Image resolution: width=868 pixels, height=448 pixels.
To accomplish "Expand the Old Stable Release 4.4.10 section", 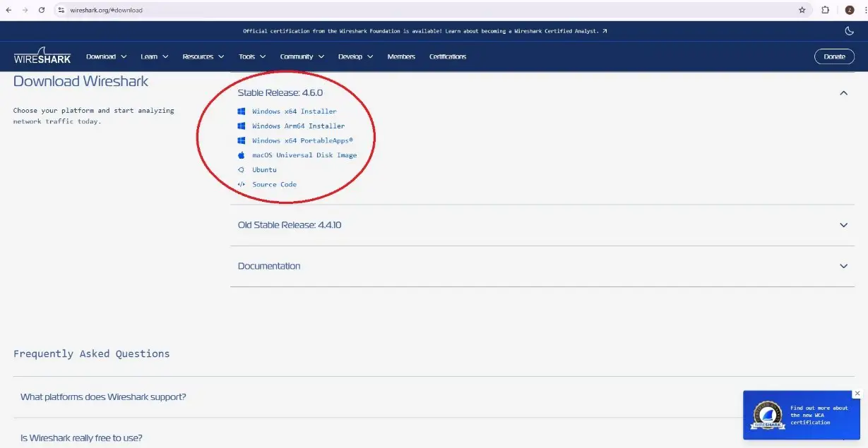I will [843, 225].
